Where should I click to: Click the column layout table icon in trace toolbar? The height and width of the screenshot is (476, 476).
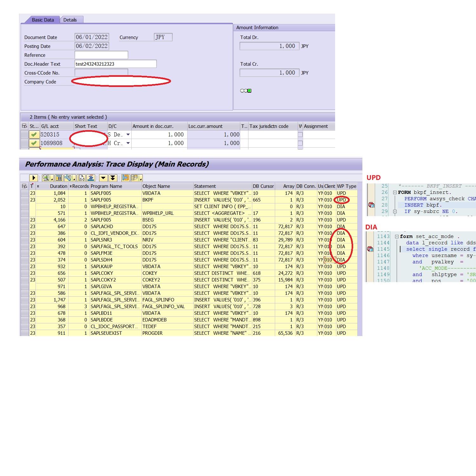pos(59,178)
